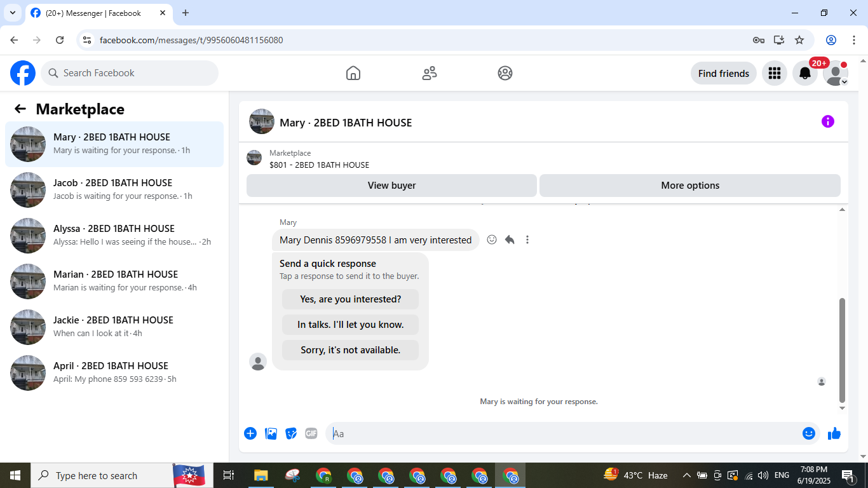Viewport: 868px width, 488px height.
Task: Open Chrome three-dot menu
Action: [854, 40]
